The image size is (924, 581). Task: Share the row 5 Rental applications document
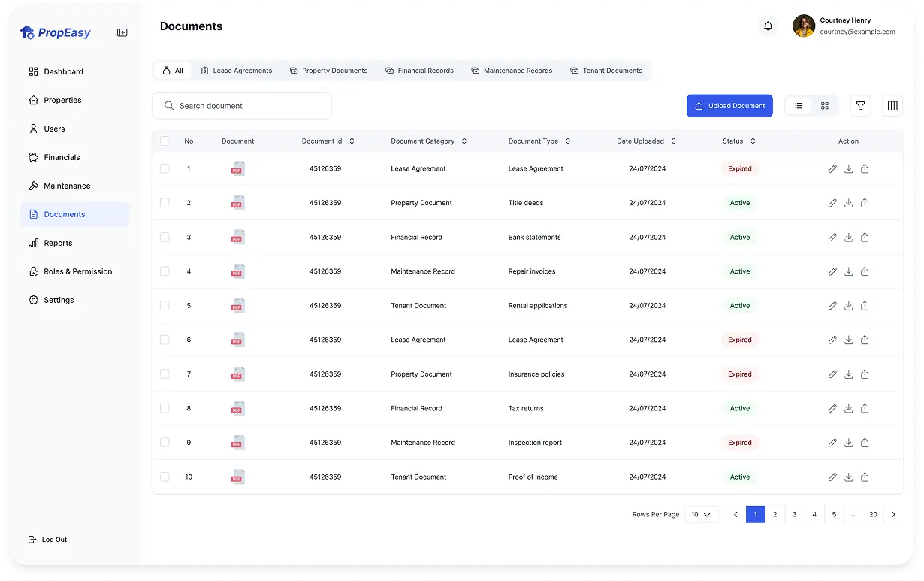point(865,306)
